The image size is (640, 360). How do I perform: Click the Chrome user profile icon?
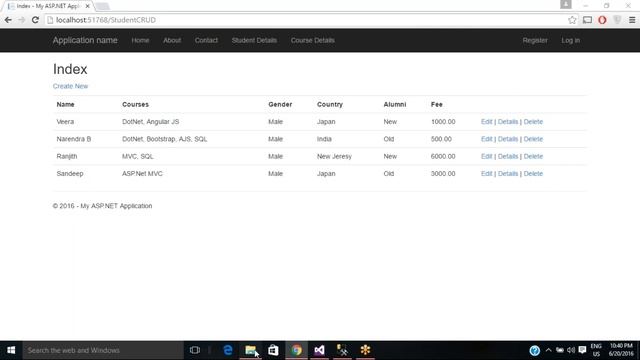pyautogui.click(x=565, y=4)
